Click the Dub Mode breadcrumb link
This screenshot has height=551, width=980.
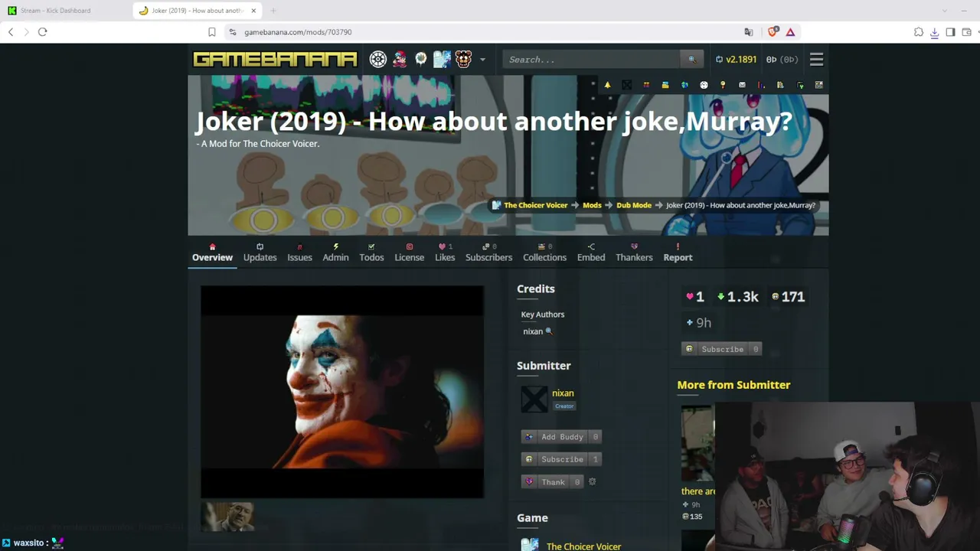634,205
